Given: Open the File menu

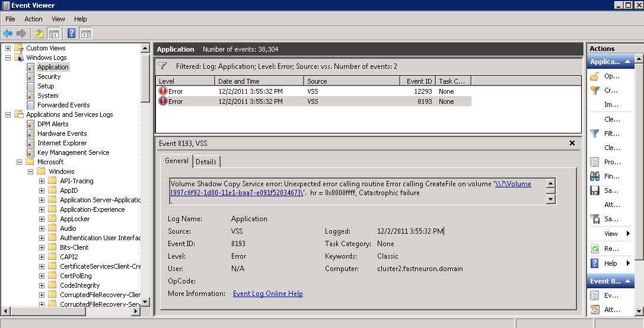Looking at the screenshot, I should click(10, 19).
